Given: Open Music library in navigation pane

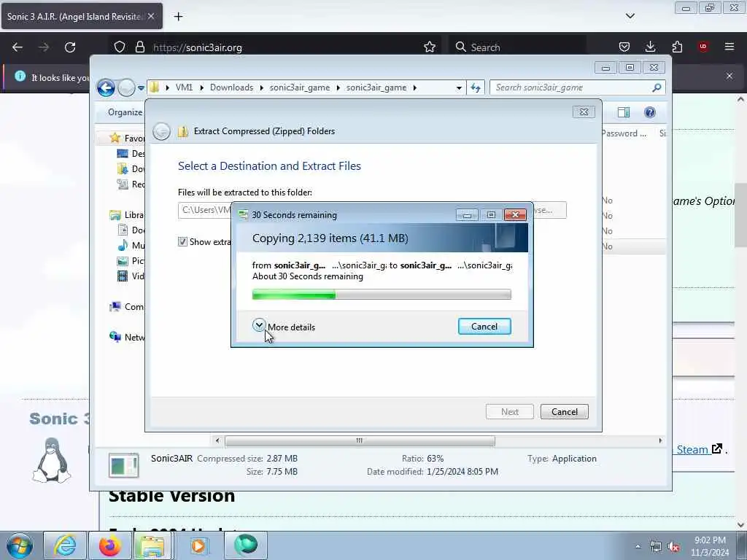Looking at the screenshot, I should point(131,245).
